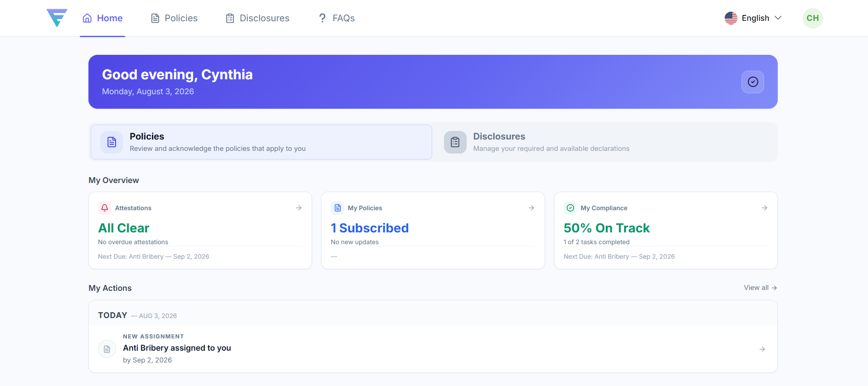Expand the English language dropdown

coord(753,18)
